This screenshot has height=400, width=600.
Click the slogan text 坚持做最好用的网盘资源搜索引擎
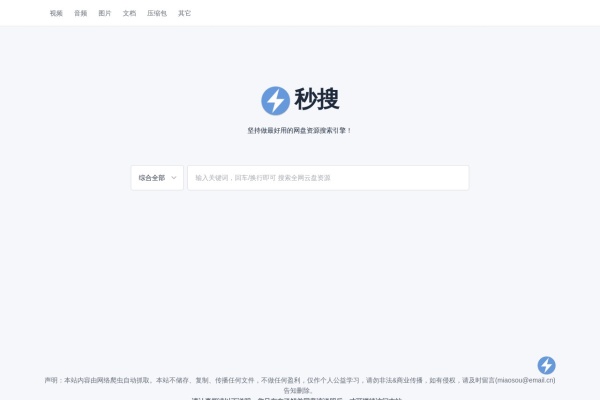pyautogui.click(x=299, y=131)
